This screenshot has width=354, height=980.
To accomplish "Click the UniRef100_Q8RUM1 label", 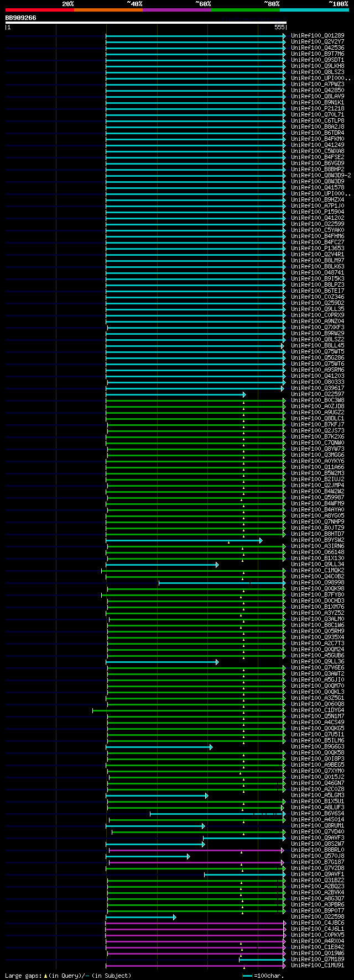I will [317, 825].
